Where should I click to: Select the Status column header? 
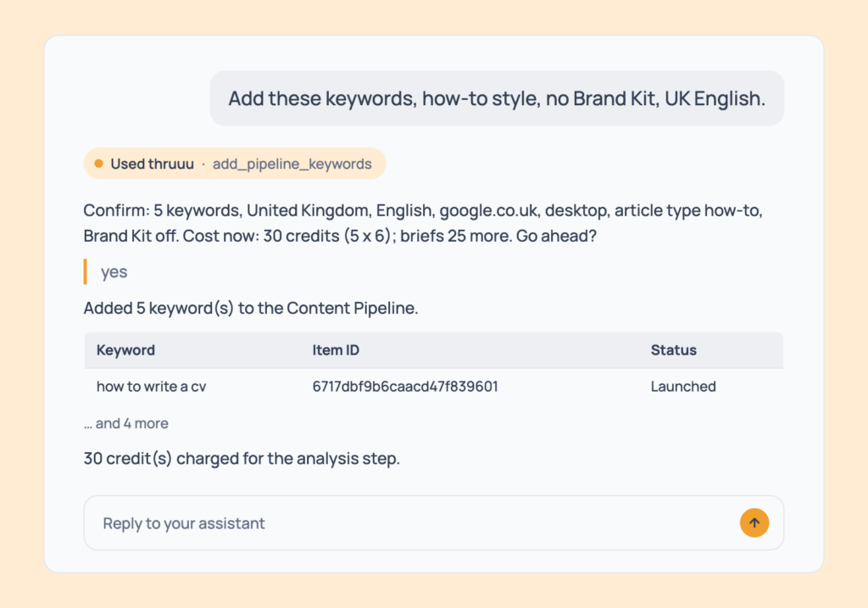[673, 350]
